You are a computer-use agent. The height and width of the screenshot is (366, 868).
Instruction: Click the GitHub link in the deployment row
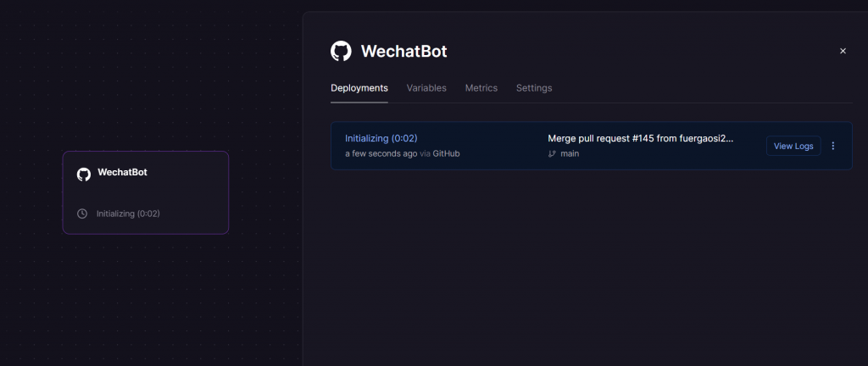pyautogui.click(x=446, y=153)
